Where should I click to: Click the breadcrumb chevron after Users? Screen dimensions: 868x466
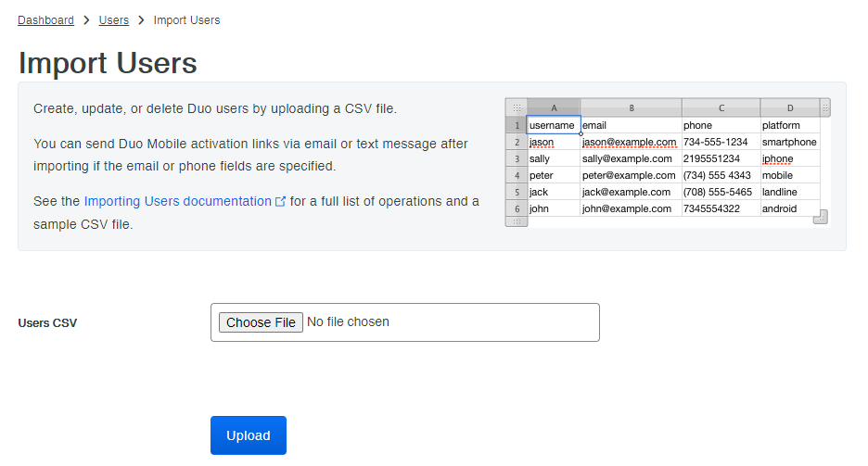(x=142, y=20)
